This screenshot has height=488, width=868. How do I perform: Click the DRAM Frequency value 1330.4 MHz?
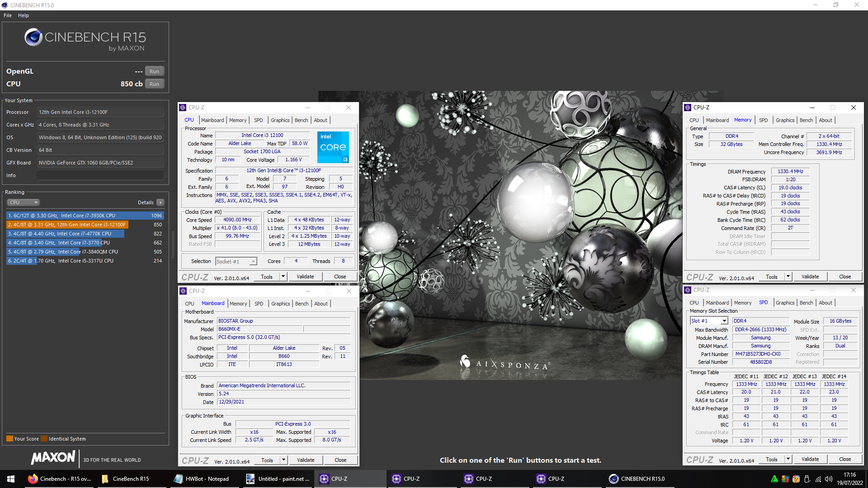790,172
